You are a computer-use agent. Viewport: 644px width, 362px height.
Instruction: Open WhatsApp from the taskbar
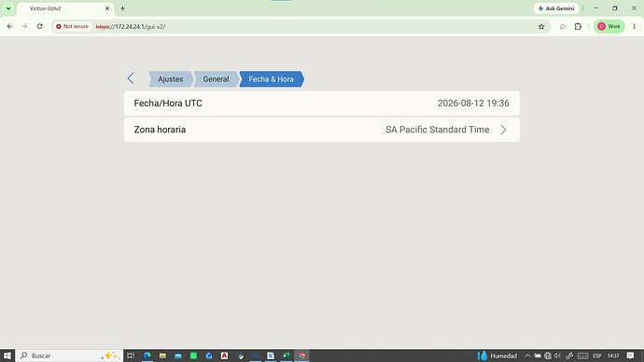pos(193,355)
